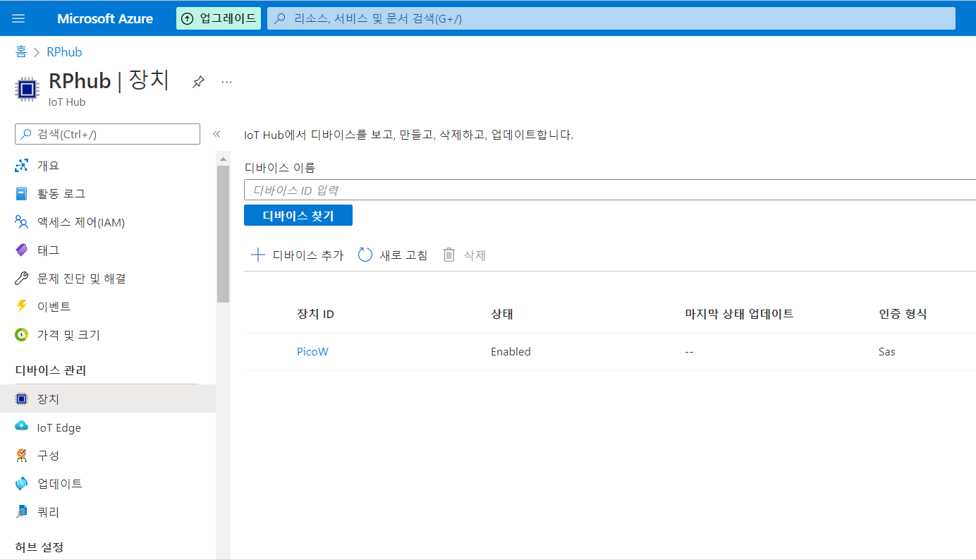
Task: Click the 업데이트 icon in sidebar
Action: tap(22, 483)
